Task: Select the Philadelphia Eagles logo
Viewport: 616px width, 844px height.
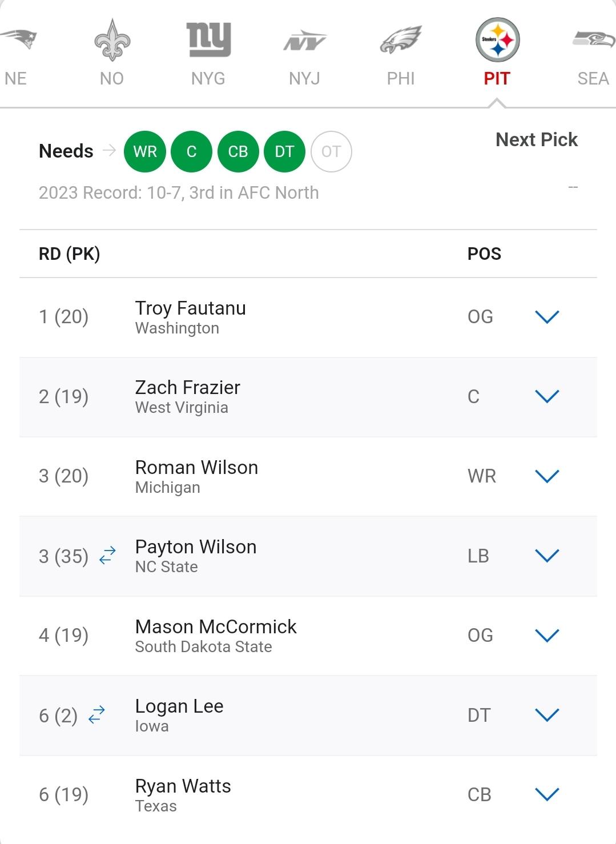Action: [x=401, y=40]
